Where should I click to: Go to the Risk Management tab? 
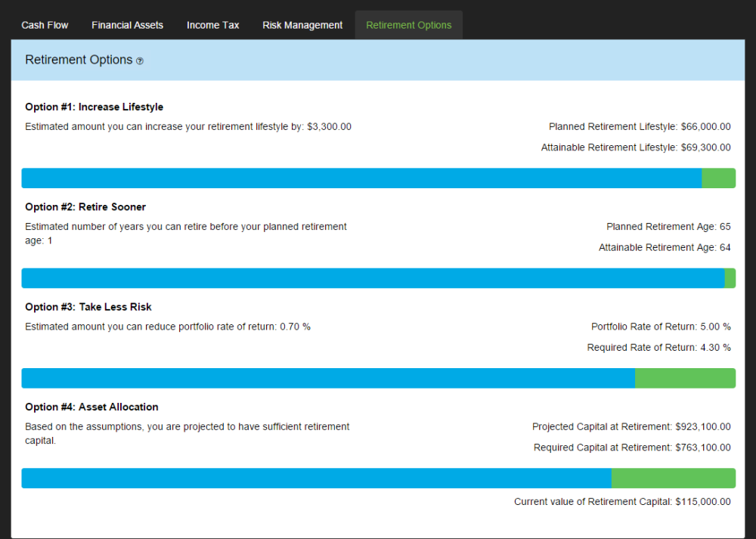(x=302, y=25)
